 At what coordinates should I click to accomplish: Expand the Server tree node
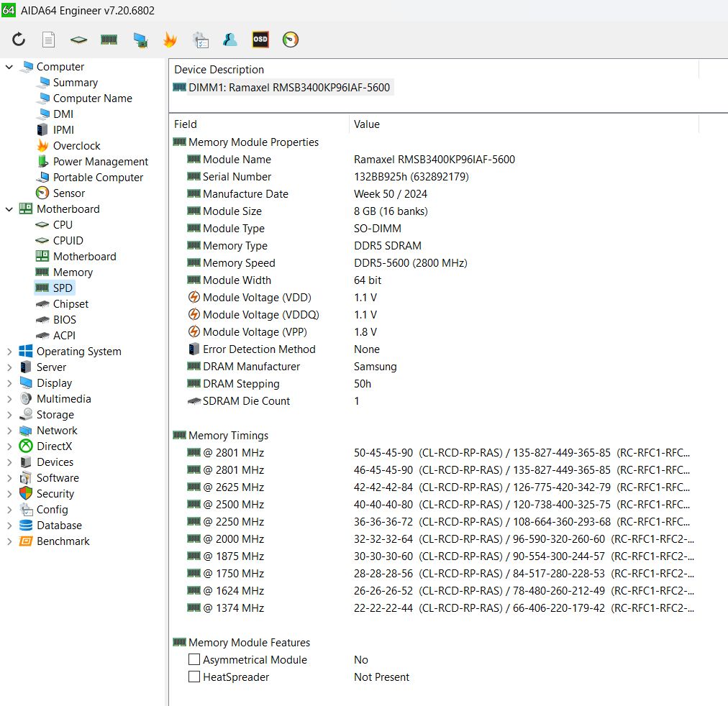(x=9, y=367)
